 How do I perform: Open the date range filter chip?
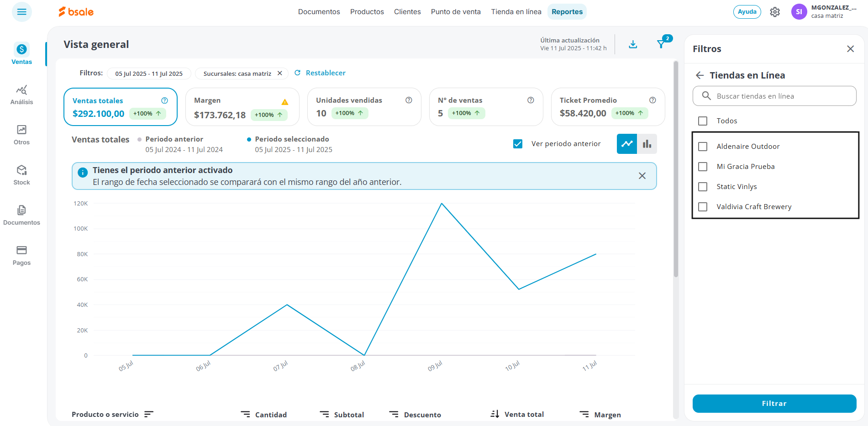(x=149, y=74)
